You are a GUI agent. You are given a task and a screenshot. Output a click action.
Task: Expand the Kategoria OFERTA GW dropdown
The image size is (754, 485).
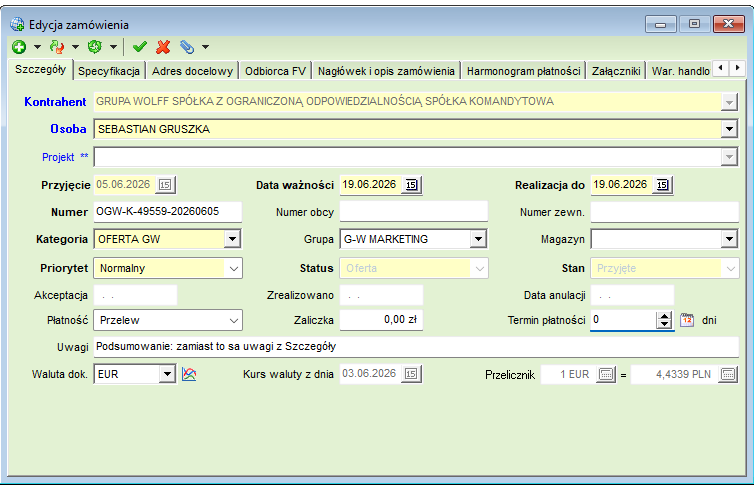click(x=232, y=239)
